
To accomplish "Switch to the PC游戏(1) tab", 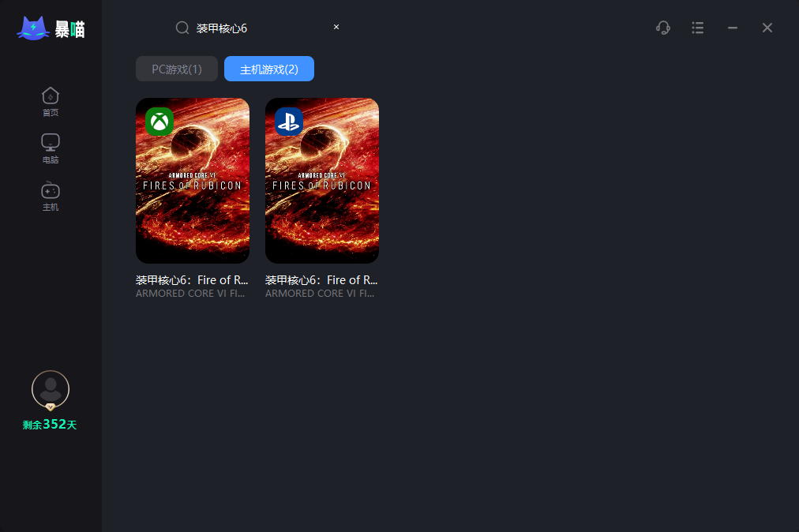I will coord(177,69).
